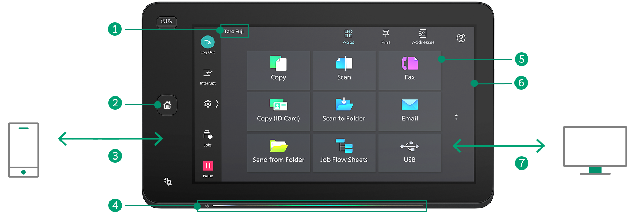Open Send from Folder app
The width and height of the screenshot is (644, 214).
278,153
